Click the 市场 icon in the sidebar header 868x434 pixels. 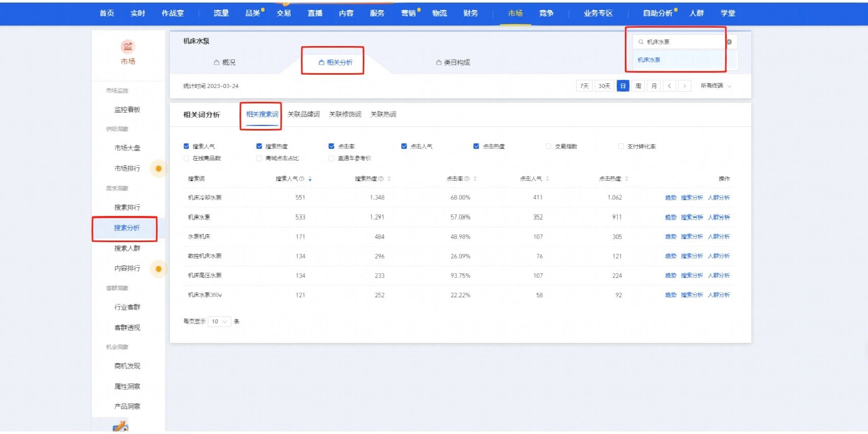pos(128,47)
